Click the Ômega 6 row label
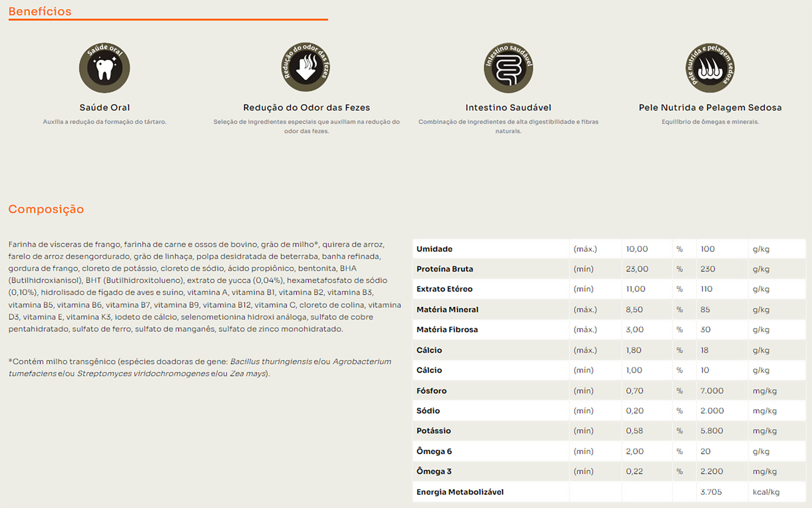The height and width of the screenshot is (508, 812). coord(434,451)
